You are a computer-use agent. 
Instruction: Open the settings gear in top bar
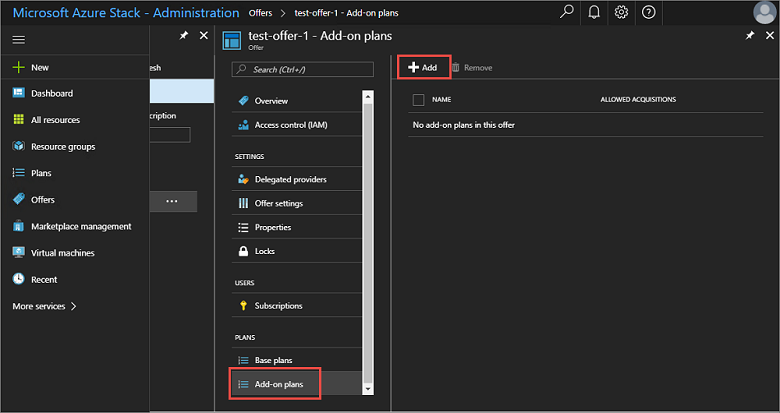(621, 12)
